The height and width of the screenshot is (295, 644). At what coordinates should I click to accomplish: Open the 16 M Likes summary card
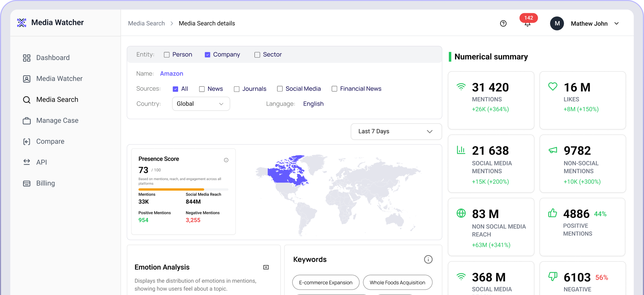click(582, 100)
